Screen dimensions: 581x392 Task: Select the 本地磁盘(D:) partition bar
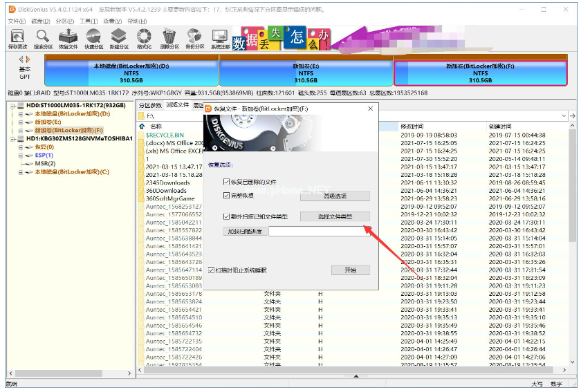(131, 72)
